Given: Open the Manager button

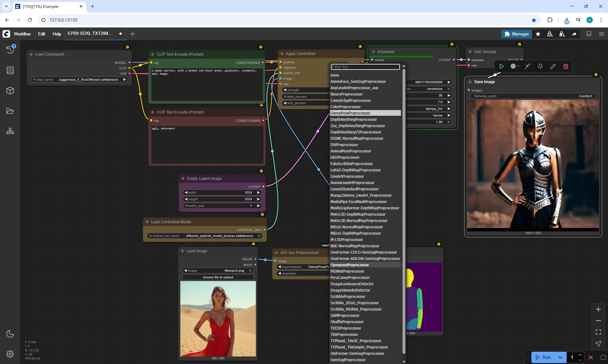Looking at the screenshot, I should [x=516, y=34].
